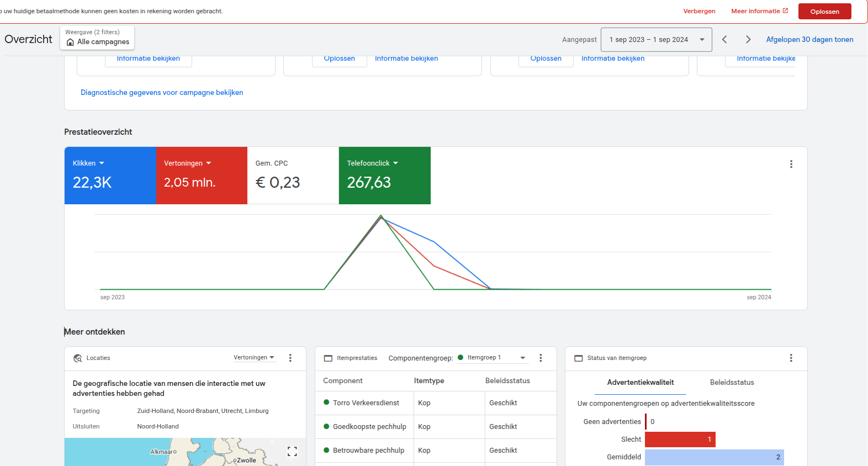
Task: Open the Prestatieoverzicht three-dot menu
Action: [791, 164]
